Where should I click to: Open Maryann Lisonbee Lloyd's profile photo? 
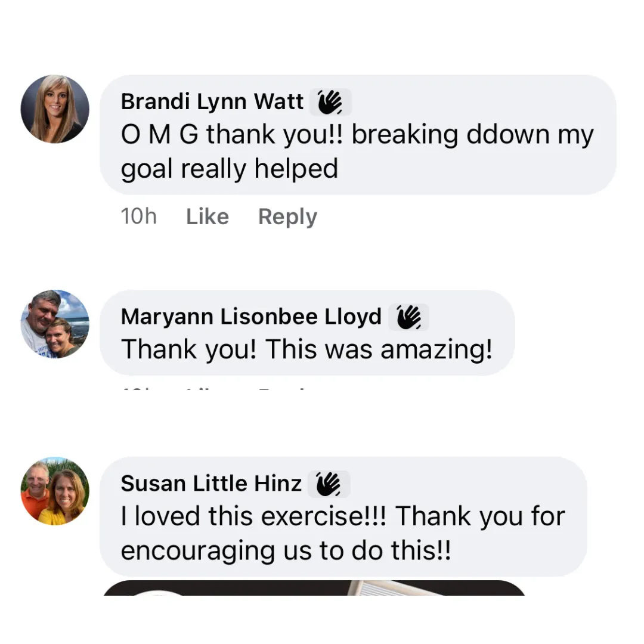coord(55,324)
